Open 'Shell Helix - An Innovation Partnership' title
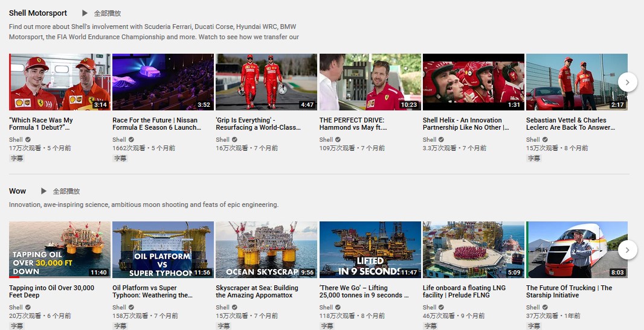This screenshot has width=644, height=330. pyautogui.click(x=466, y=124)
